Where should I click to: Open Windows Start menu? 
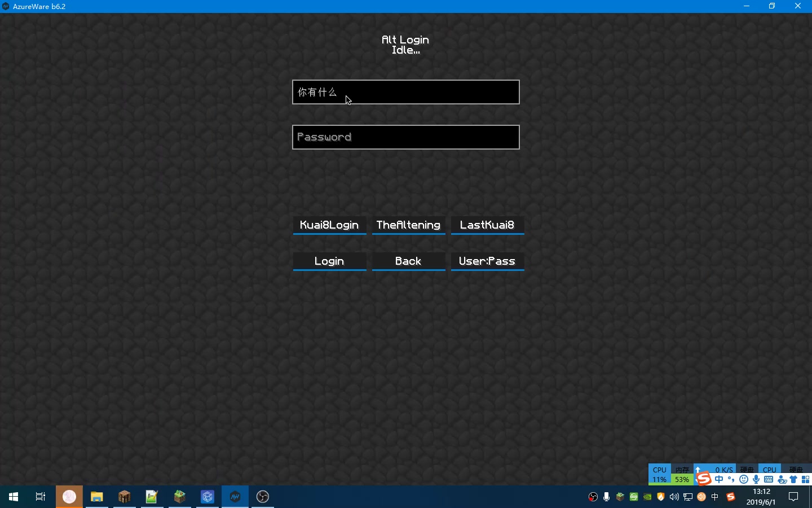point(14,497)
